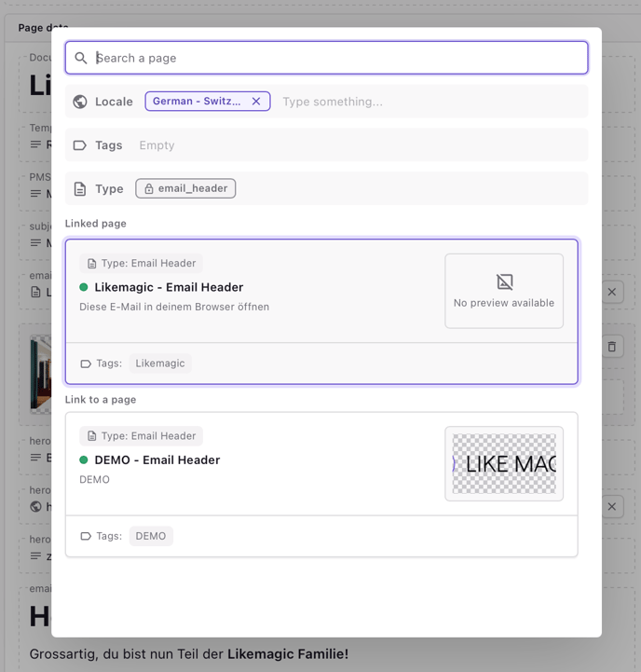Click the globe Locale icon

[80, 102]
